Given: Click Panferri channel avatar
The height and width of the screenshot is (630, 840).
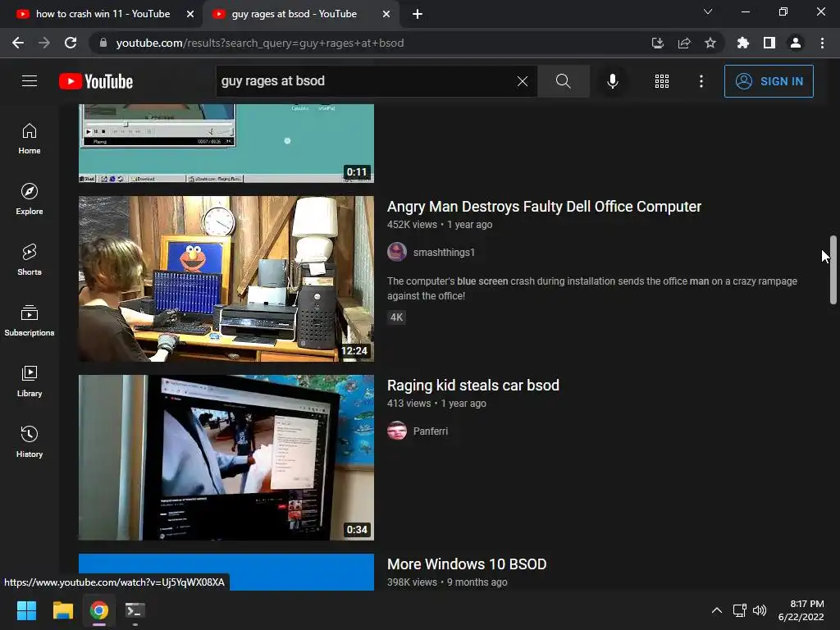Looking at the screenshot, I should tap(397, 431).
